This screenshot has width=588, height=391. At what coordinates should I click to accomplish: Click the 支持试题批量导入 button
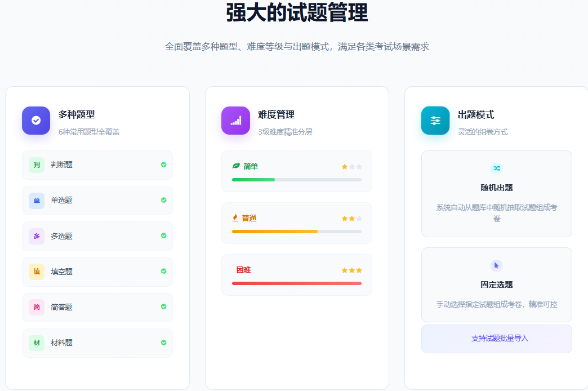[x=496, y=339]
